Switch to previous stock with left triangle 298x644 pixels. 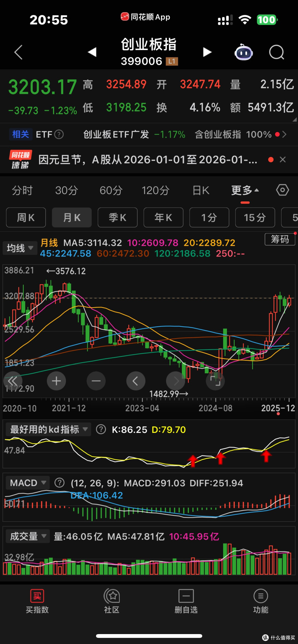92,52
